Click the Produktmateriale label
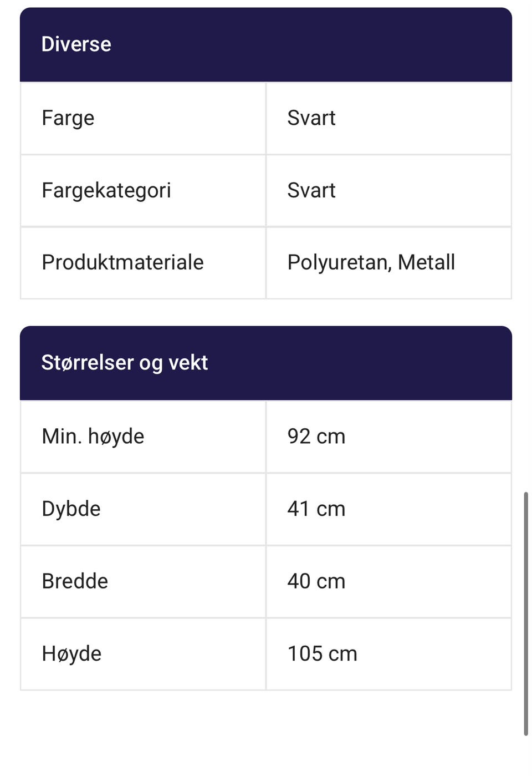 (x=122, y=262)
